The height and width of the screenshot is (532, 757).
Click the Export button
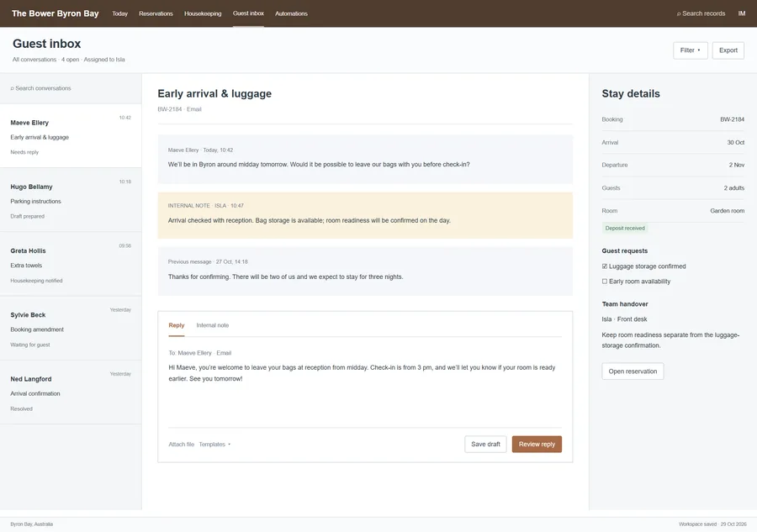point(728,50)
